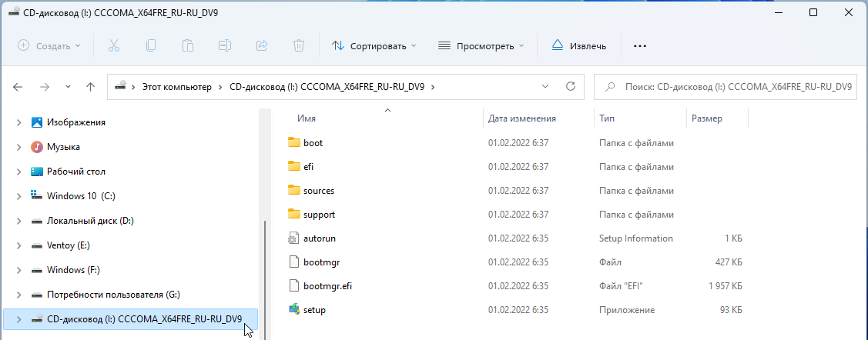Expand Windows (F:) tree node
This screenshot has width=868, height=340.
coord(19,270)
